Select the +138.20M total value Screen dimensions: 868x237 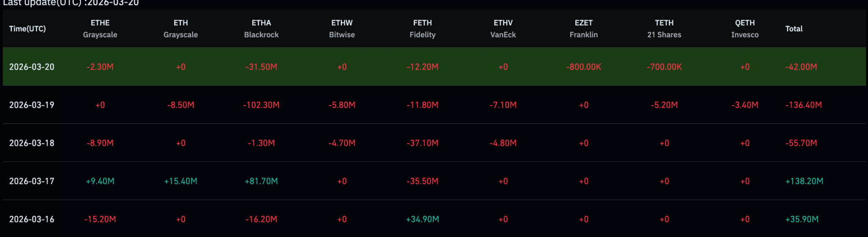click(804, 181)
